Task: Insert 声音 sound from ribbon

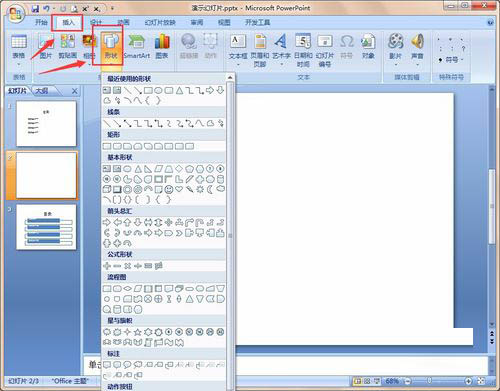Action: coord(417,50)
